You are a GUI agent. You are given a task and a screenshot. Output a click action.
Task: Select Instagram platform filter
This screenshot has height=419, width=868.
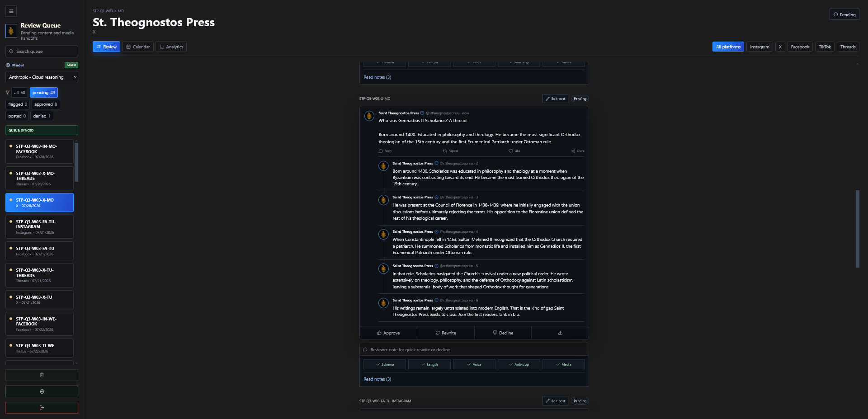tap(759, 47)
